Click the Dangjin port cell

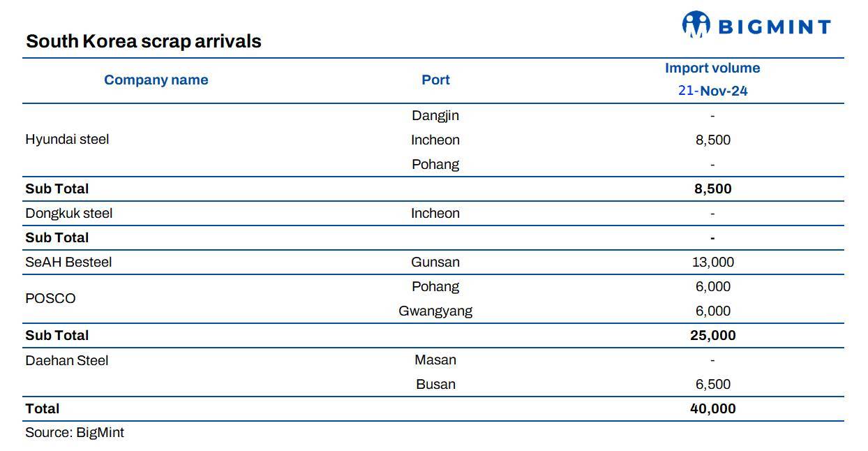point(435,116)
